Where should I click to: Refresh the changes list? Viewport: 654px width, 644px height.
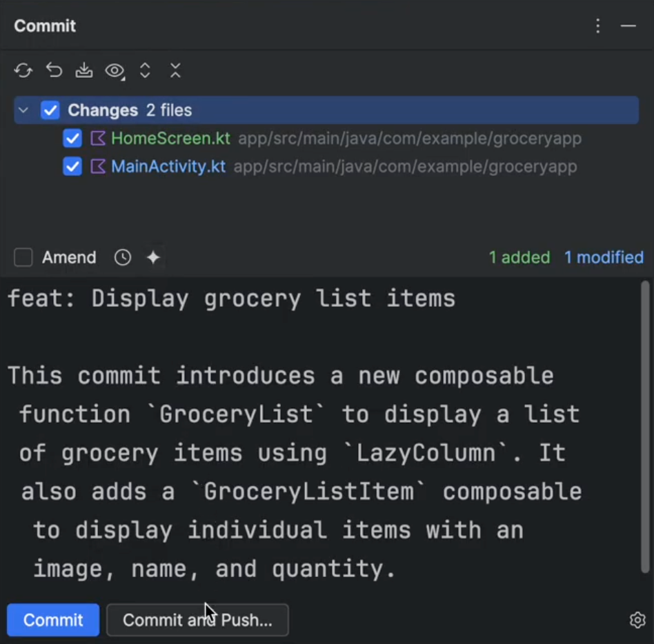23,70
